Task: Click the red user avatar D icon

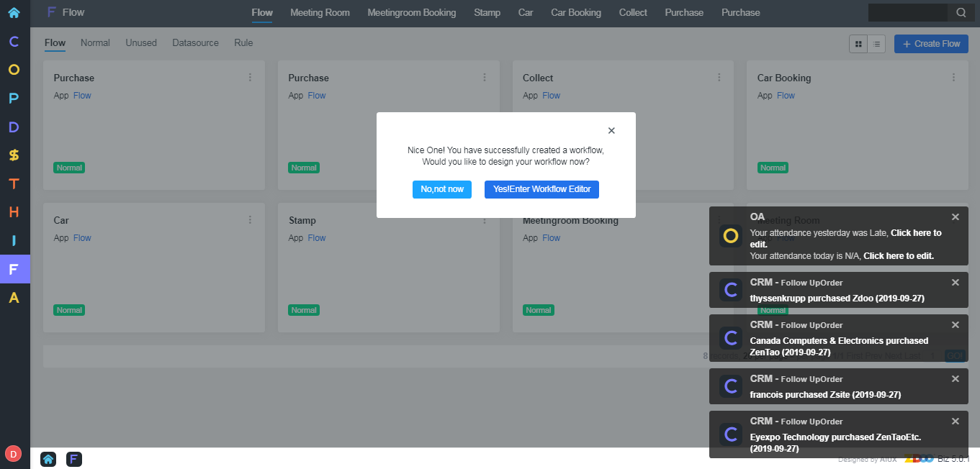Action: [13, 454]
